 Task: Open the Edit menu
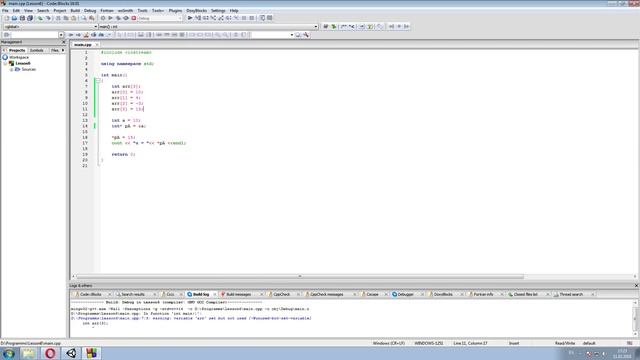16,11
